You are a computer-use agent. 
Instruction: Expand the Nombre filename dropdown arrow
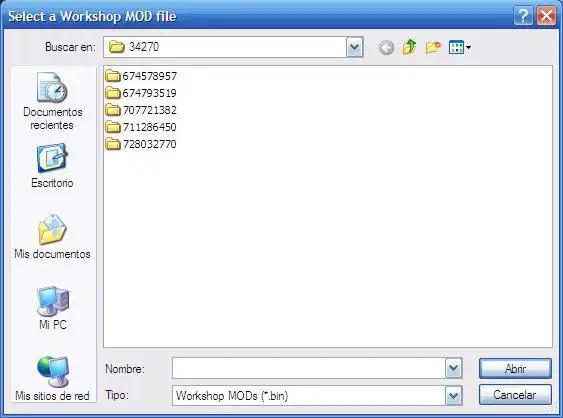point(453,368)
